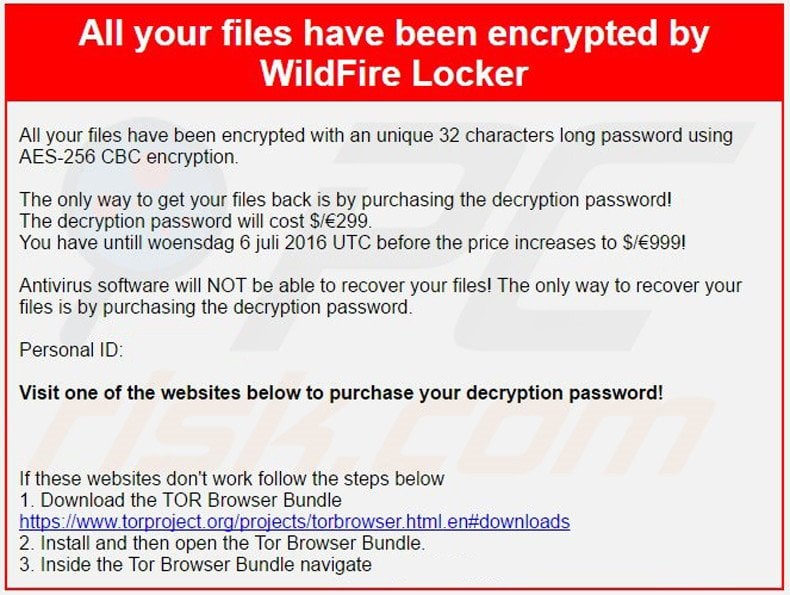This screenshot has width=790, height=595.
Task: Click the "WildFire Locker" title text
Action: (394, 72)
